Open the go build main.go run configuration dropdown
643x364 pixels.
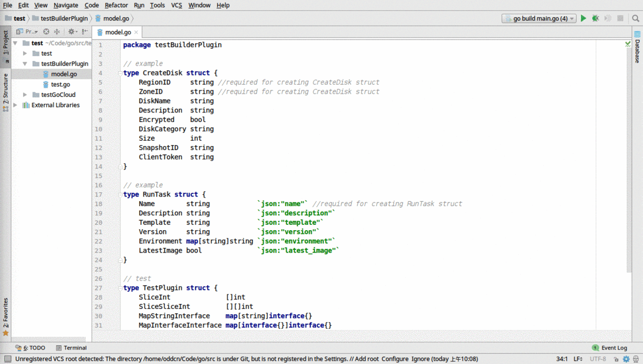pyautogui.click(x=539, y=18)
